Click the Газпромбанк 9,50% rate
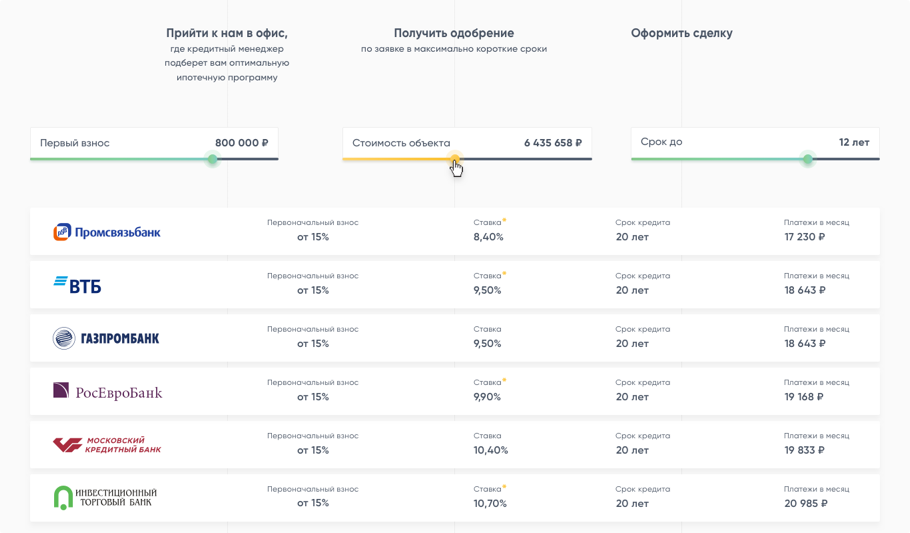The width and height of the screenshot is (910, 533). tap(487, 344)
